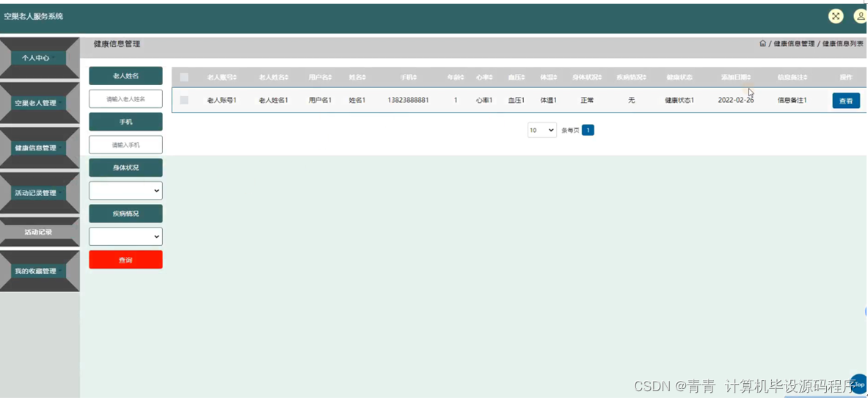Click the red 查询 search button
The image size is (868, 400).
pos(125,260)
